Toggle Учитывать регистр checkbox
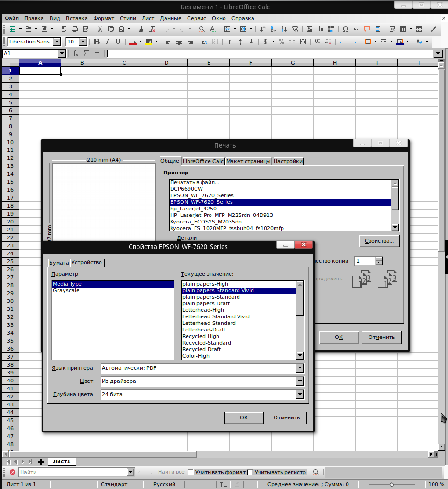448x489 pixels. coord(250,472)
